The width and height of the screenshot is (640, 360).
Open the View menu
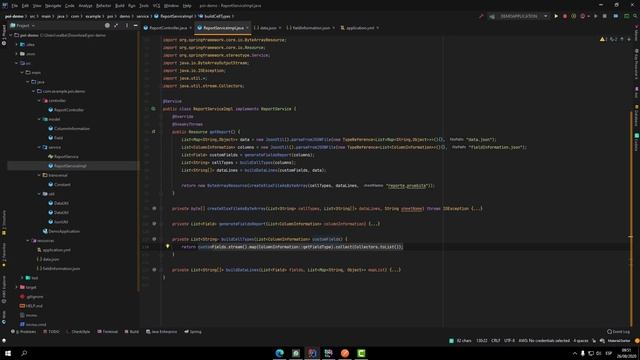[x=37, y=6]
